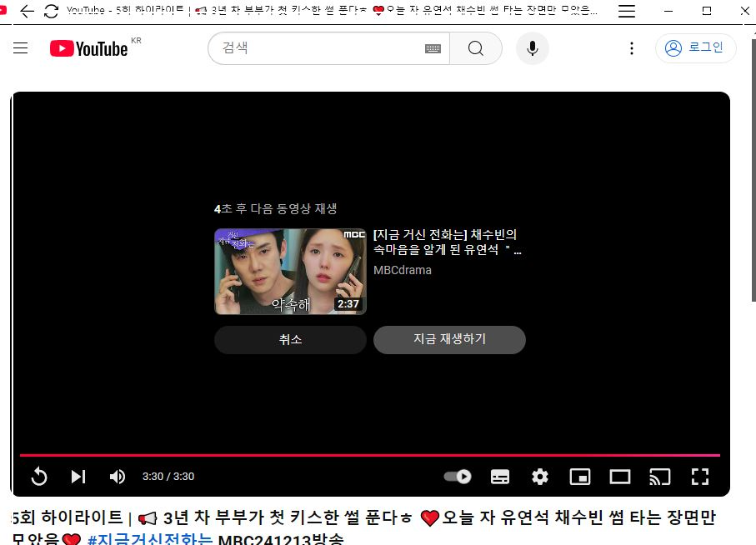The width and height of the screenshot is (756, 545).
Task: Reload the page
Action: pyautogui.click(x=51, y=11)
